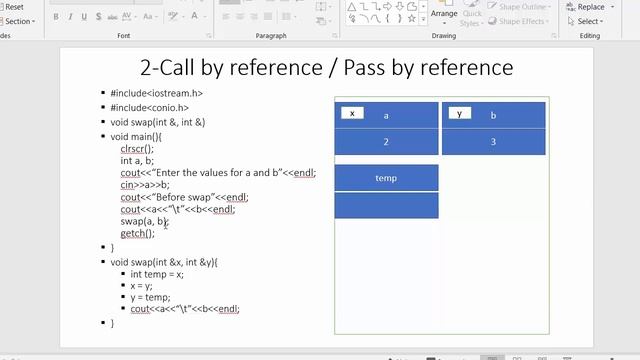Select the triangle shape
The height and width of the screenshot is (360, 640).
tap(351, 7)
